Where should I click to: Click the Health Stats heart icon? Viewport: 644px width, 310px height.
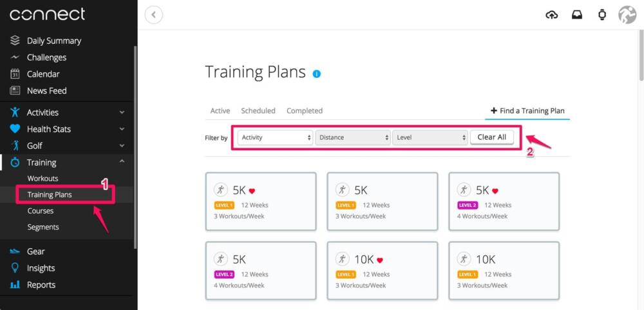[x=15, y=129]
